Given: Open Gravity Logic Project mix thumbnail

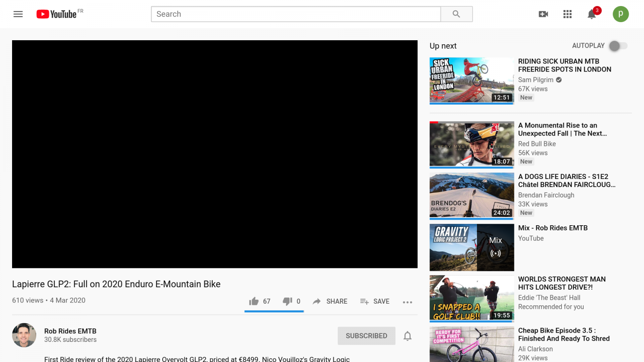Looking at the screenshot, I should pos(472,247).
